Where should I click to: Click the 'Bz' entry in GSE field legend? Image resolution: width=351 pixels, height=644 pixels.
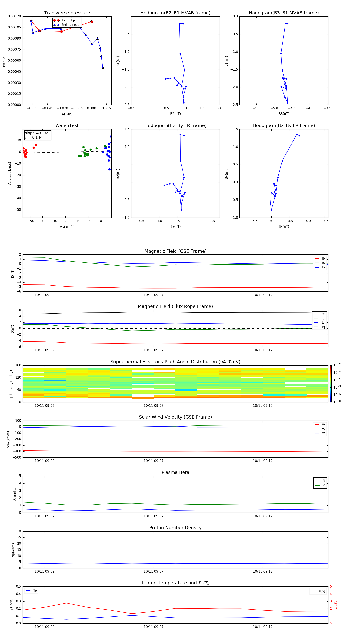click(320, 268)
